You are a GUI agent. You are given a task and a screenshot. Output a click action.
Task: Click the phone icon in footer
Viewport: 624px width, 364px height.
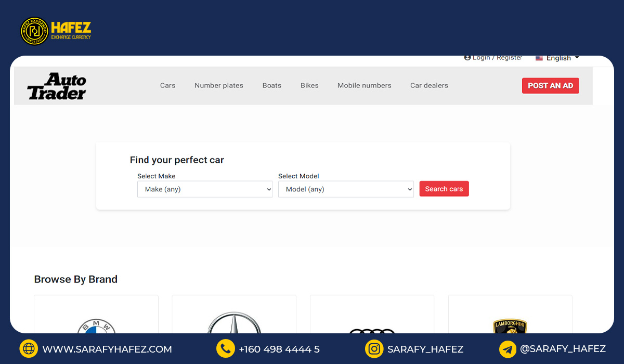tap(225, 349)
